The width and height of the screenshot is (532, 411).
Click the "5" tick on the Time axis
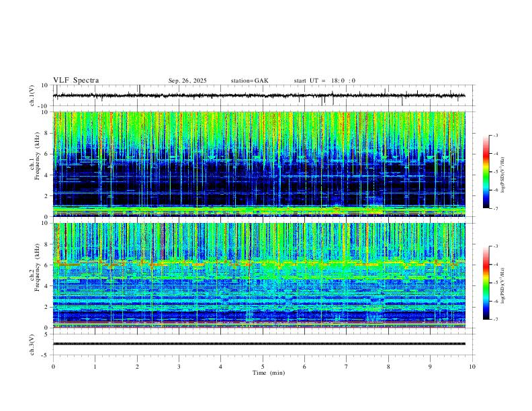pyautogui.click(x=263, y=367)
